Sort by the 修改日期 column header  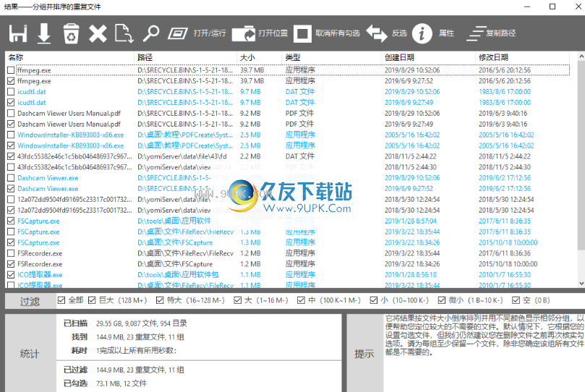pos(522,57)
